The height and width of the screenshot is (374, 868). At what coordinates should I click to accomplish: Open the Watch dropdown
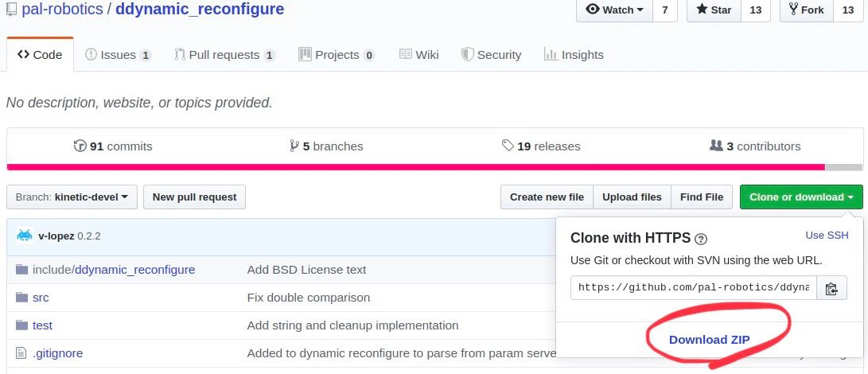[615, 10]
